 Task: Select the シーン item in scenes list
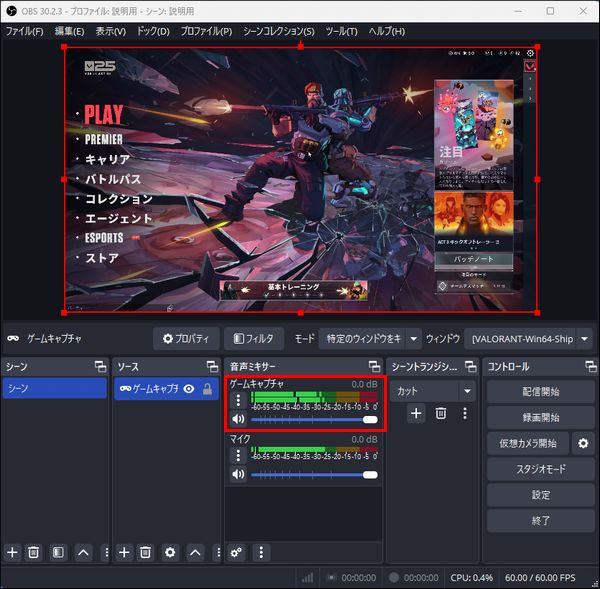(x=54, y=388)
